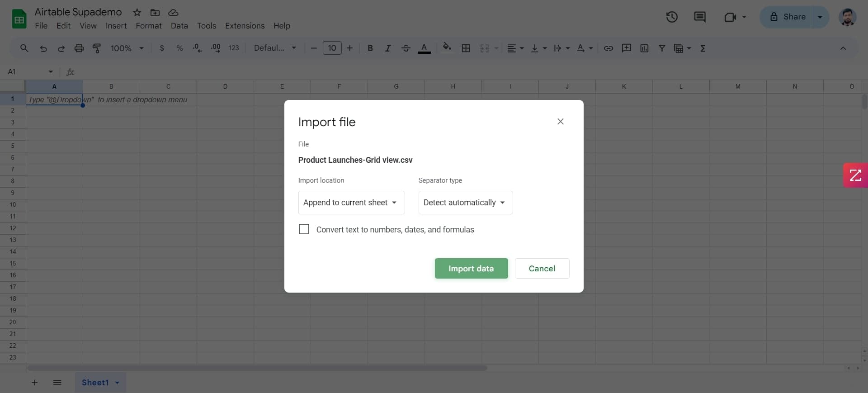Click the redo arrow icon

tap(61, 48)
